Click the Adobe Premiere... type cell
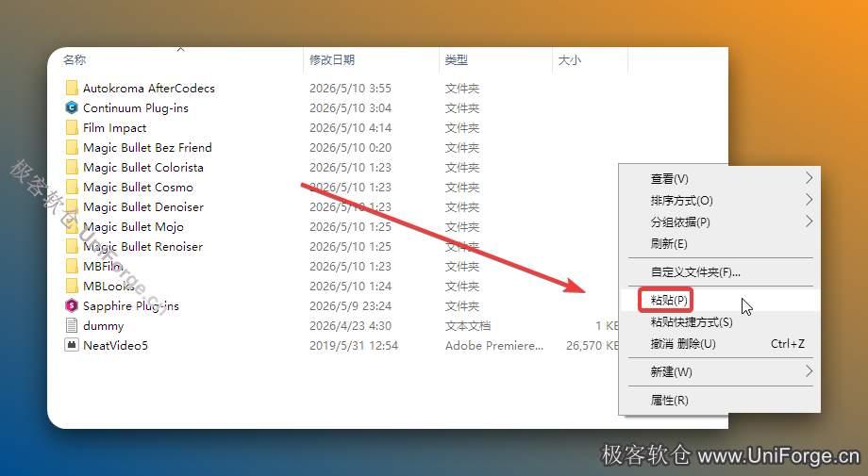Image resolution: width=868 pixels, height=476 pixels. coord(494,346)
